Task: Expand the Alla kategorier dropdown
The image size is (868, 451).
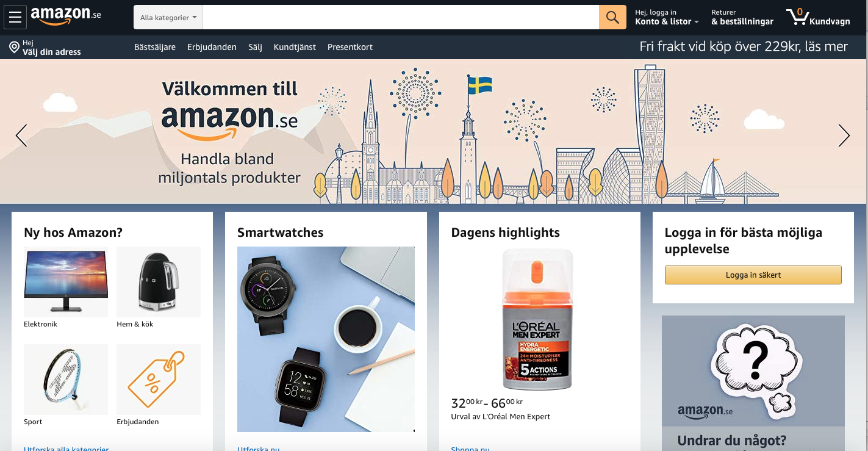Action: tap(168, 17)
